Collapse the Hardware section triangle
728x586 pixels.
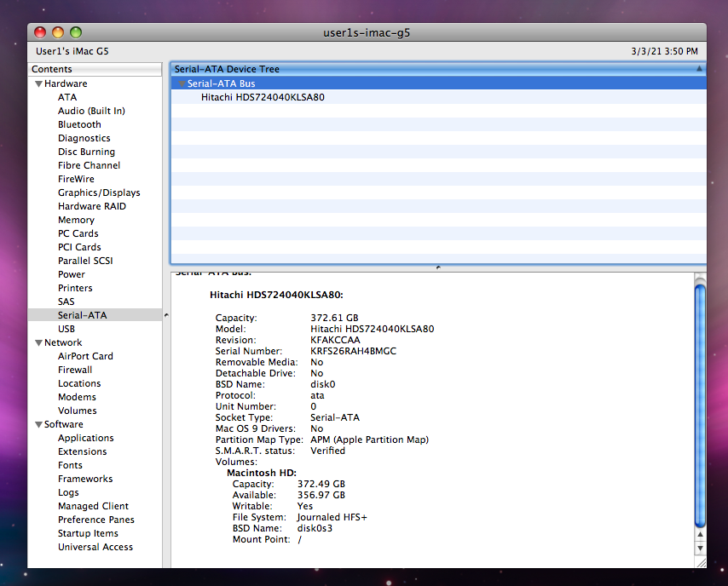tap(39, 84)
